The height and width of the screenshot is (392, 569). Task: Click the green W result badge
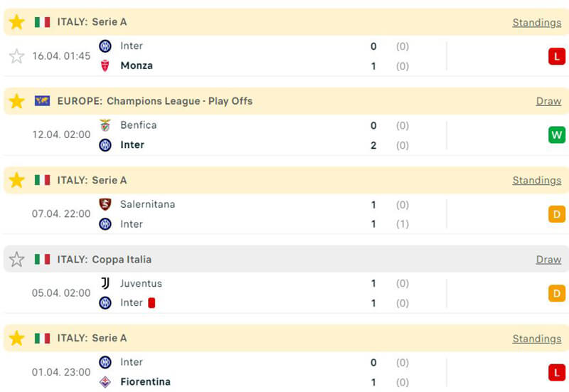(x=556, y=135)
